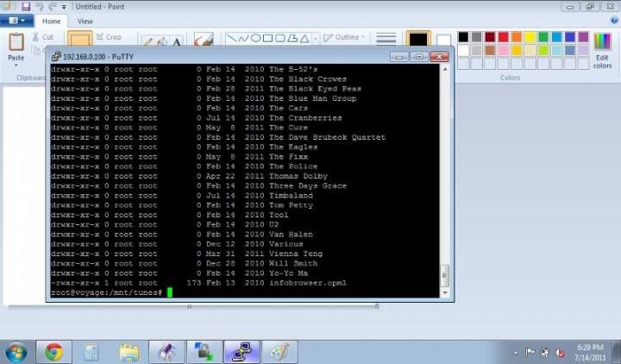Expand the Paste dropdown arrow

[16, 64]
